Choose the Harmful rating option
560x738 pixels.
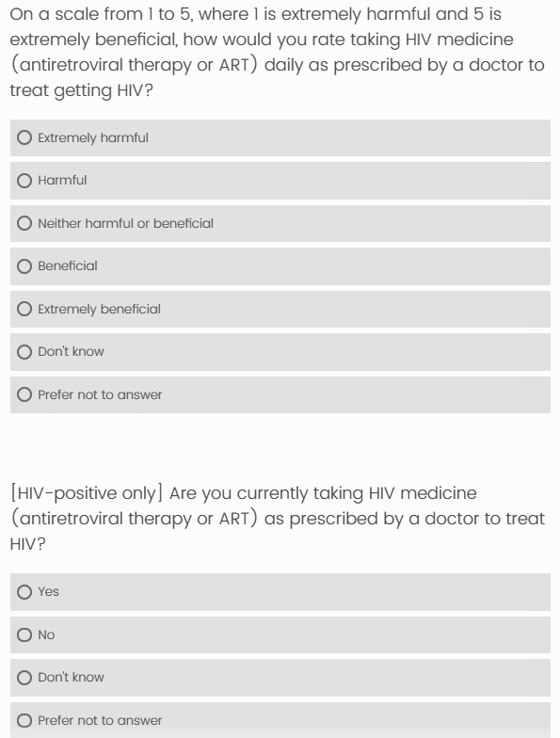point(24,181)
